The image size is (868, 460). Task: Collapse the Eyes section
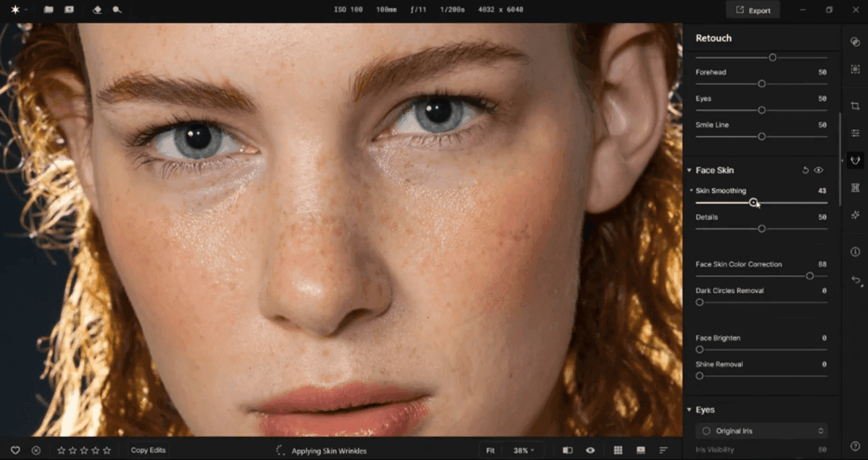pyautogui.click(x=689, y=410)
